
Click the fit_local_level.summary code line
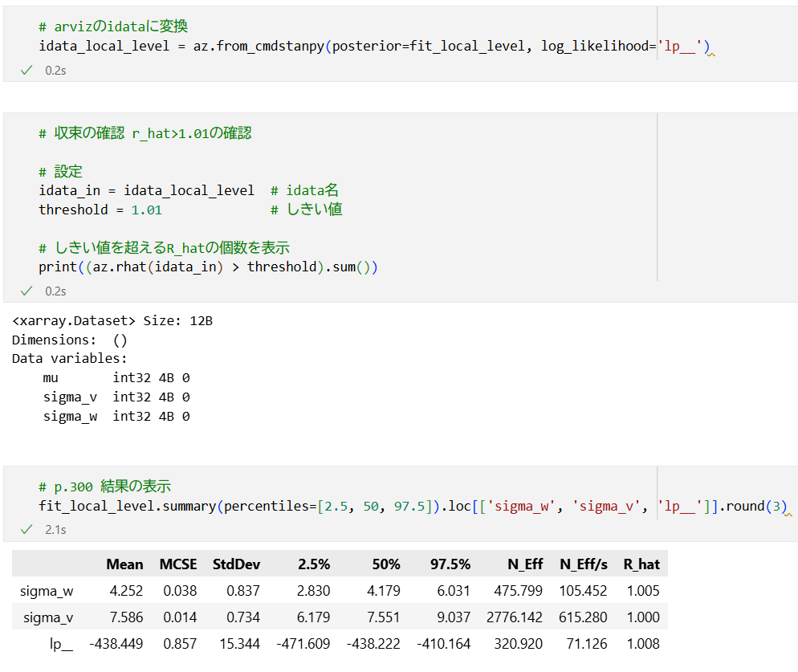click(413, 506)
